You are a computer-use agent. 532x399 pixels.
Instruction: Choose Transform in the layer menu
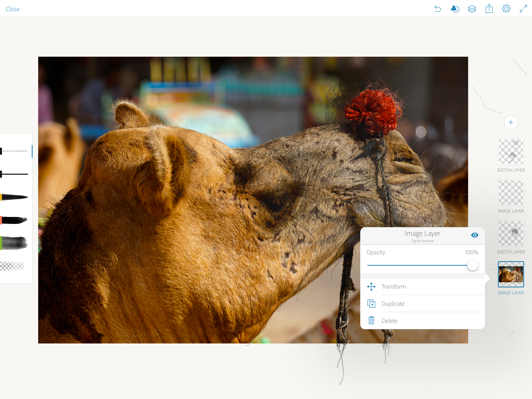click(394, 287)
